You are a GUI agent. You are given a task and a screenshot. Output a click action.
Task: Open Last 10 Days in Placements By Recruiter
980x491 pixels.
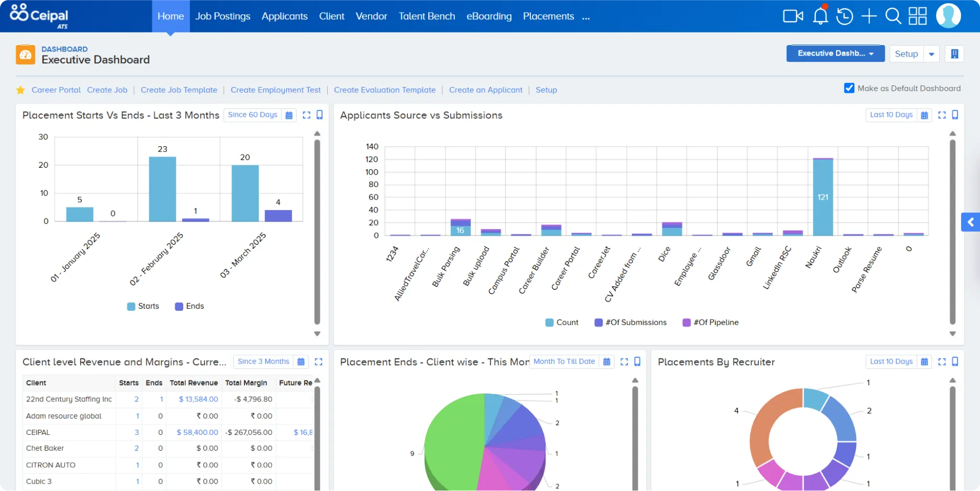point(891,362)
